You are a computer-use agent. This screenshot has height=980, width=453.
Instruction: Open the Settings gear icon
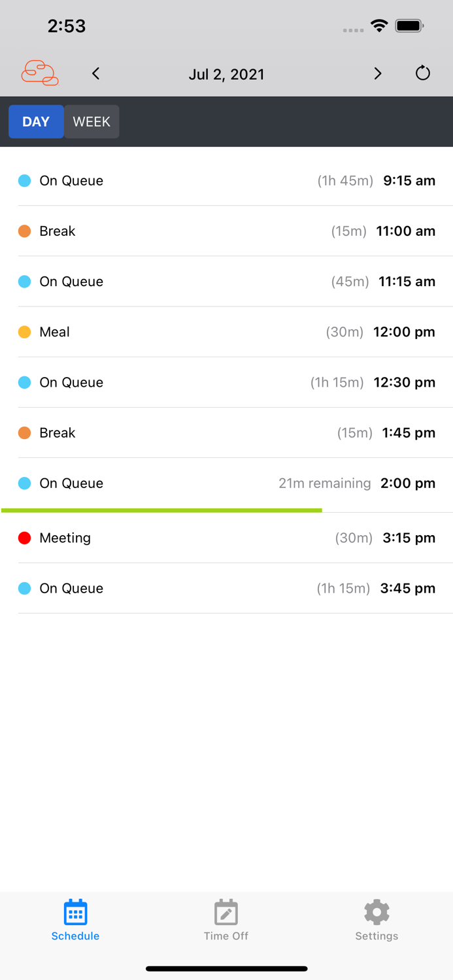pyautogui.click(x=377, y=911)
